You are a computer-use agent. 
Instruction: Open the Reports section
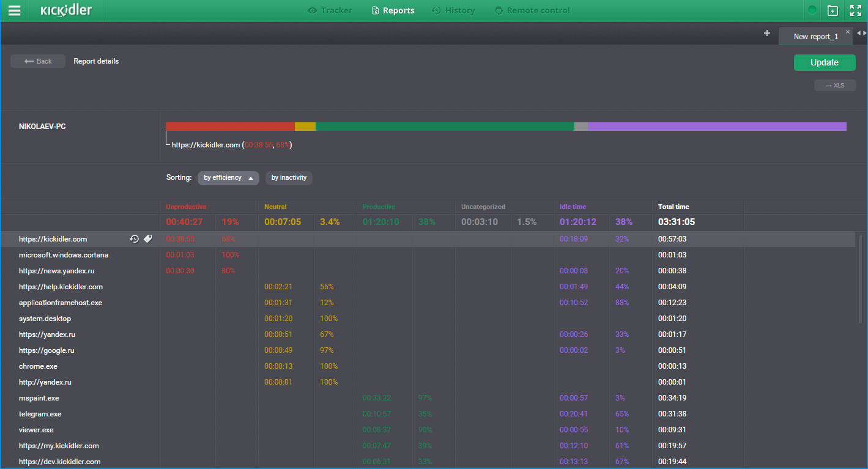393,10
